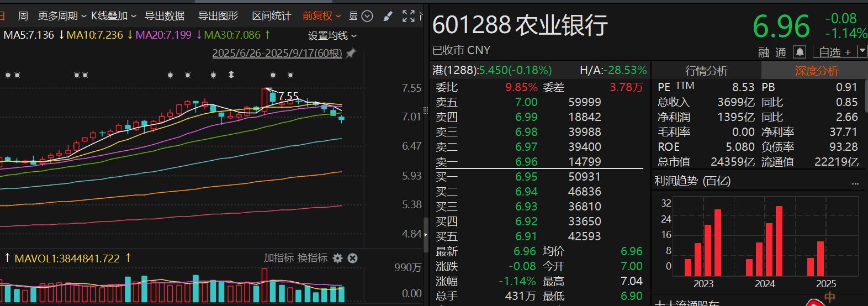
Task: Click the 总市值 24359亿 entry
Action: click(706, 162)
